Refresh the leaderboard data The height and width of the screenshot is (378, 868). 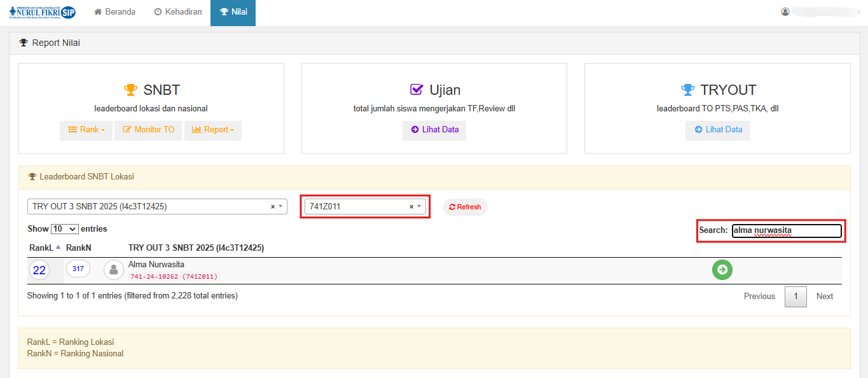pyautogui.click(x=465, y=207)
